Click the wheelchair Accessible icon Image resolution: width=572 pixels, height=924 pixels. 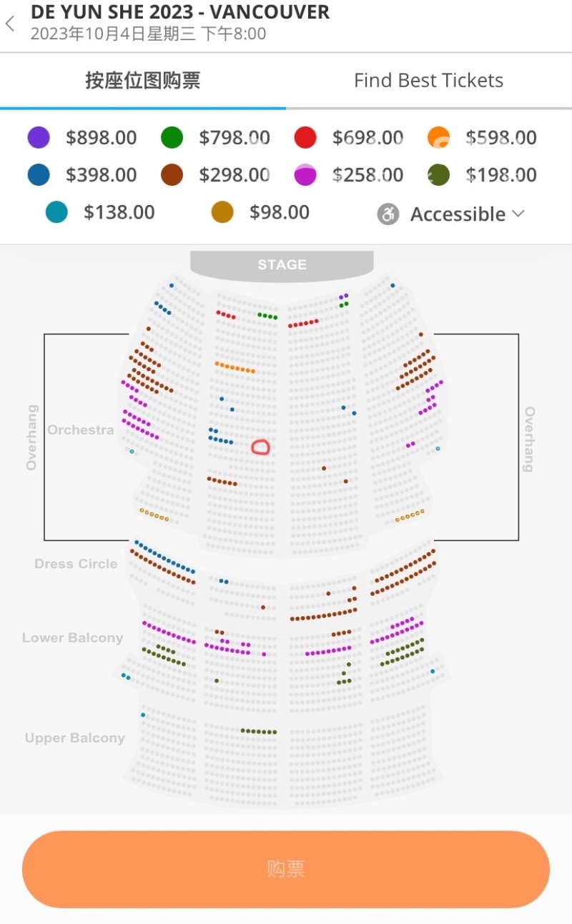pyautogui.click(x=388, y=214)
